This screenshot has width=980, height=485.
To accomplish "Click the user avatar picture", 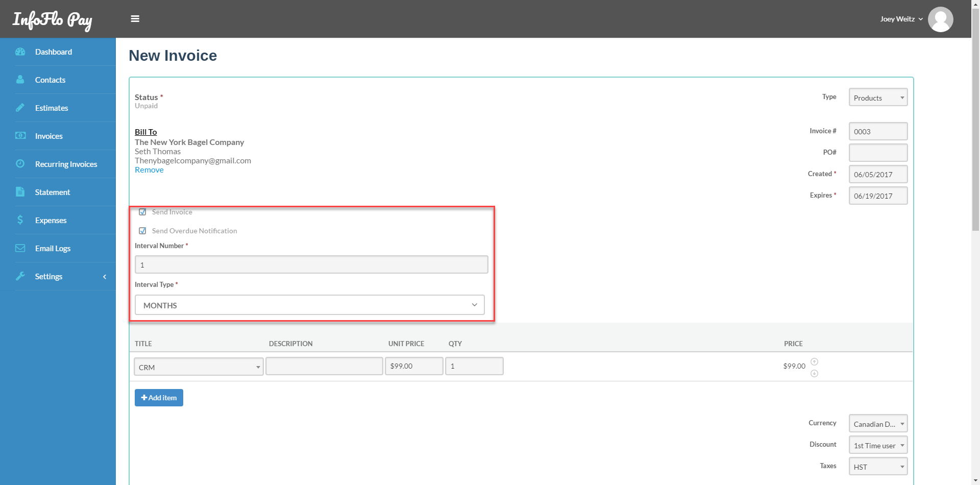I will [x=940, y=19].
